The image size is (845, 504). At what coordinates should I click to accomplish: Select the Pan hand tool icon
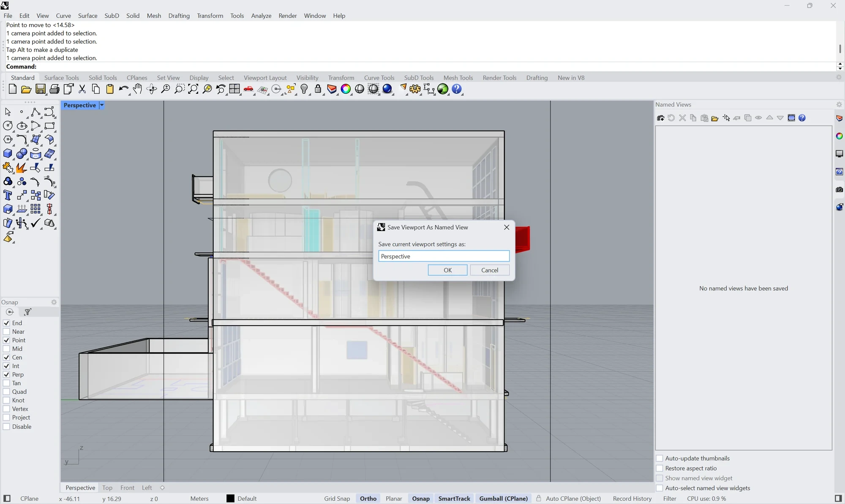[x=137, y=89]
